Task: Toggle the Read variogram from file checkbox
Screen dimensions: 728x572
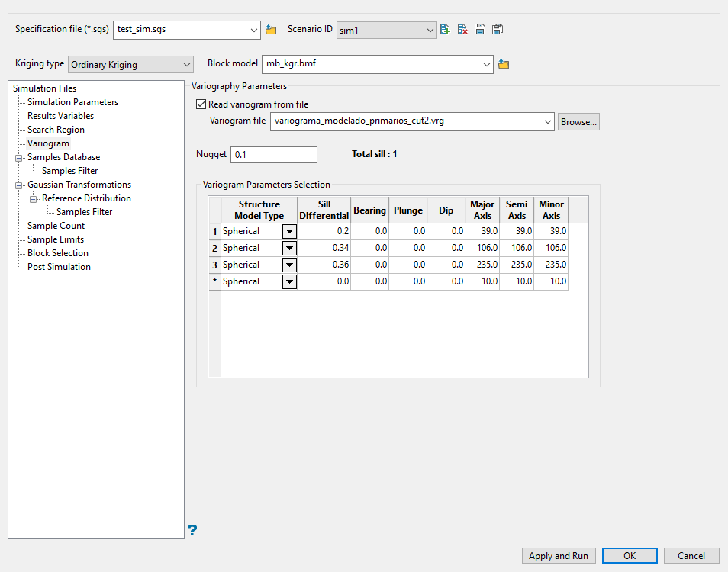Action: (201, 104)
